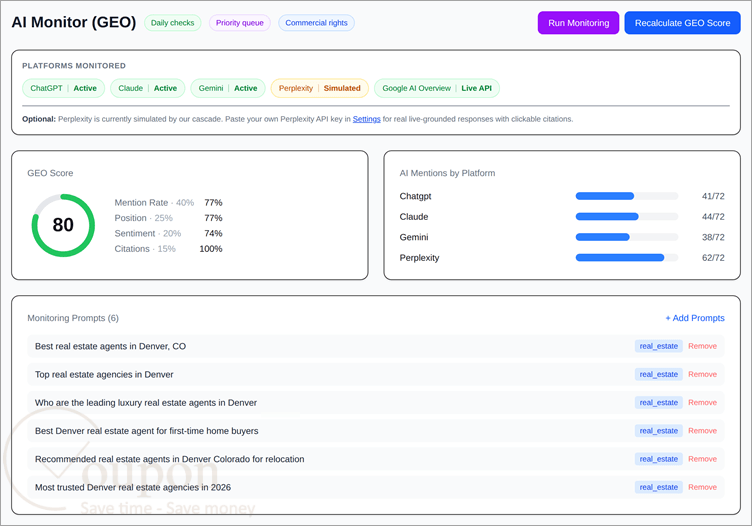752x526 pixels.
Task: Select the Priority queue badge
Action: pyautogui.click(x=239, y=23)
